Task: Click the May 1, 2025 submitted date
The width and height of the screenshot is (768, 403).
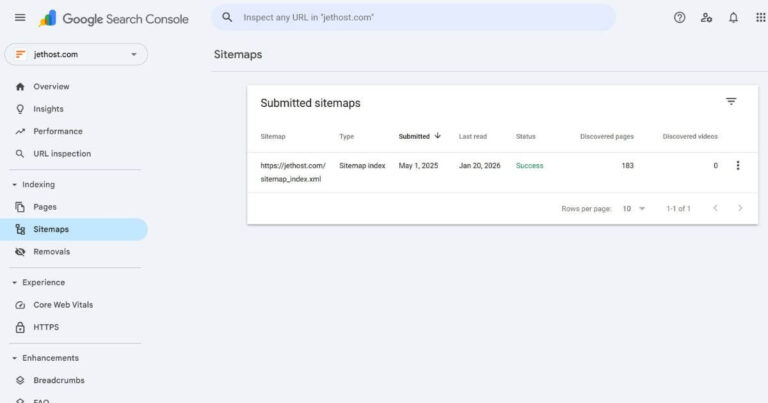Action: click(x=418, y=166)
